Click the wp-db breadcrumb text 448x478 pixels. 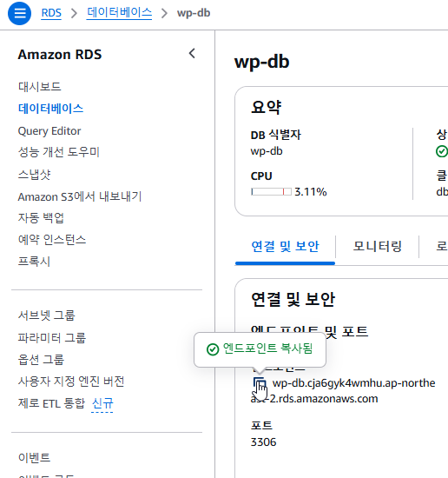point(194,13)
